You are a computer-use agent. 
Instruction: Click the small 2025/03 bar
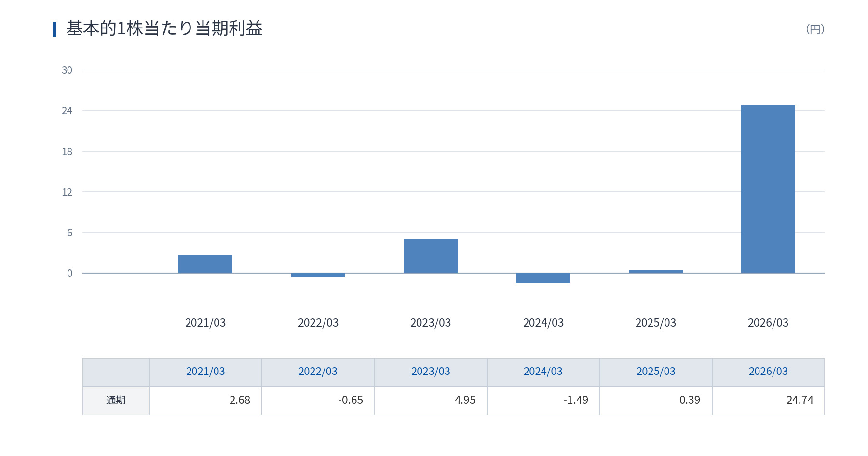(656, 272)
